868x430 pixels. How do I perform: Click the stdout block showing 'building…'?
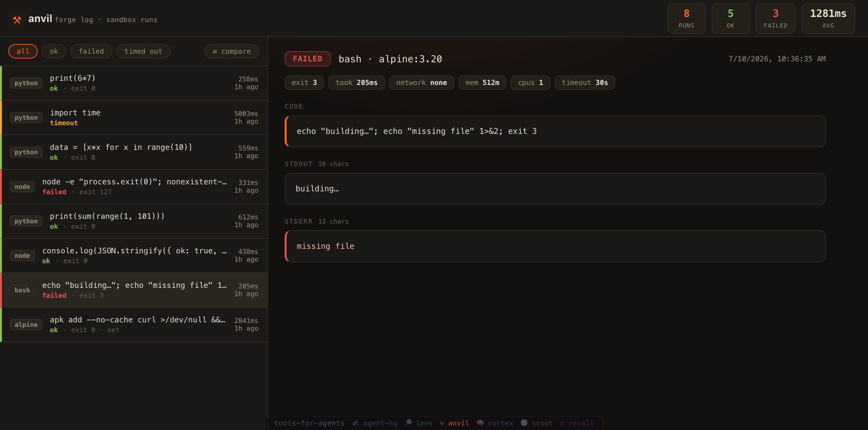click(555, 189)
